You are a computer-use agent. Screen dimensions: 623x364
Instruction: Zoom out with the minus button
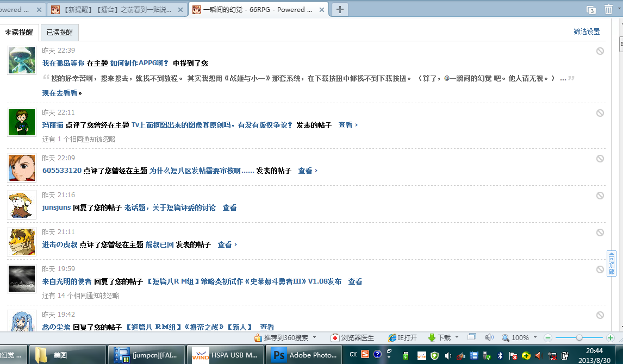click(548, 338)
